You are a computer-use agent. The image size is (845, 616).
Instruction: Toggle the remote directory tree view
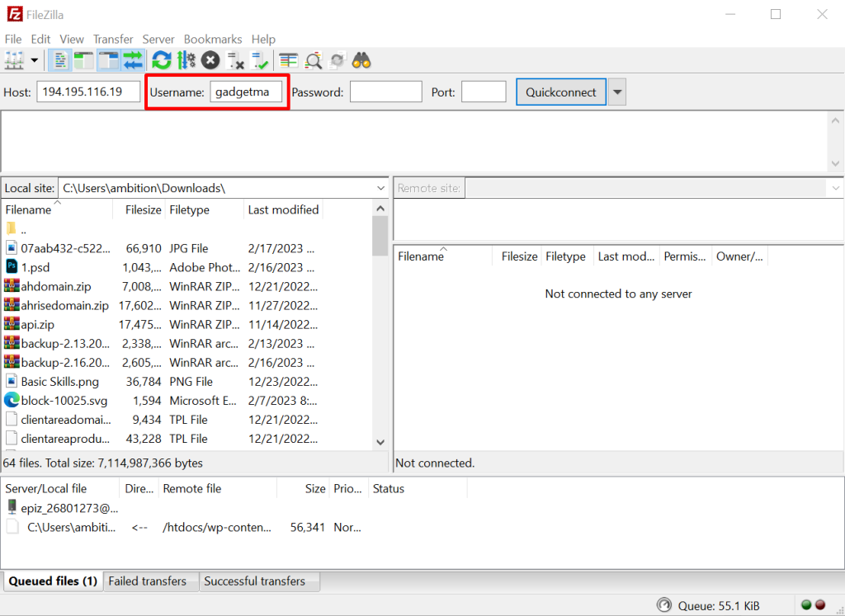108,60
